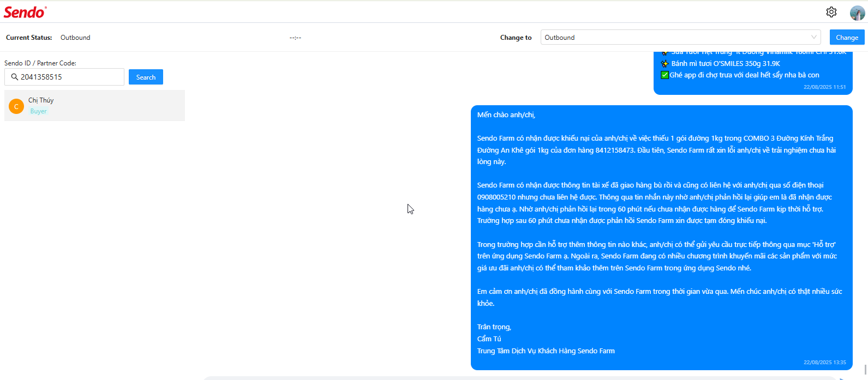Click the green checkmark emoji in message
Screen dimensions: 868x380
coord(665,75)
